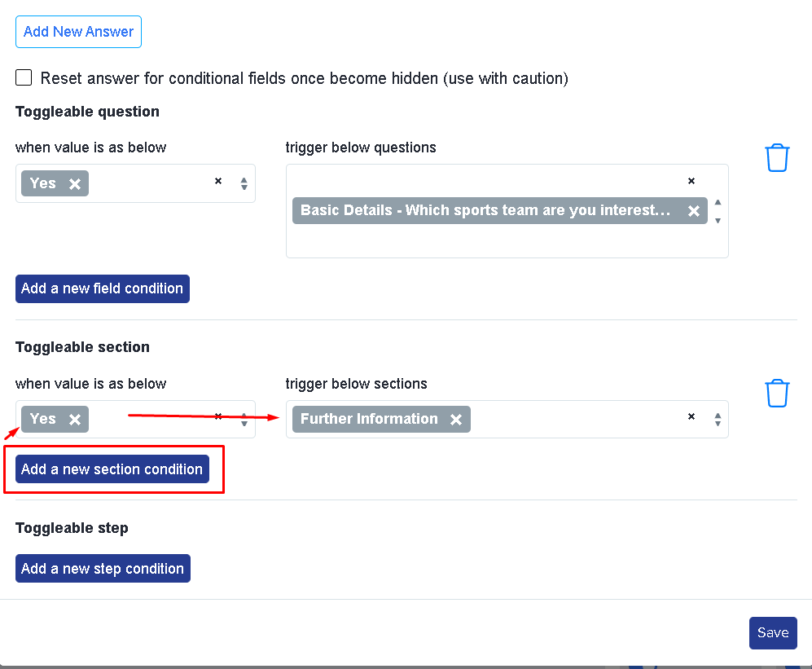Click Add New Answer button
The image size is (812, 669).
tap(79, 32)
